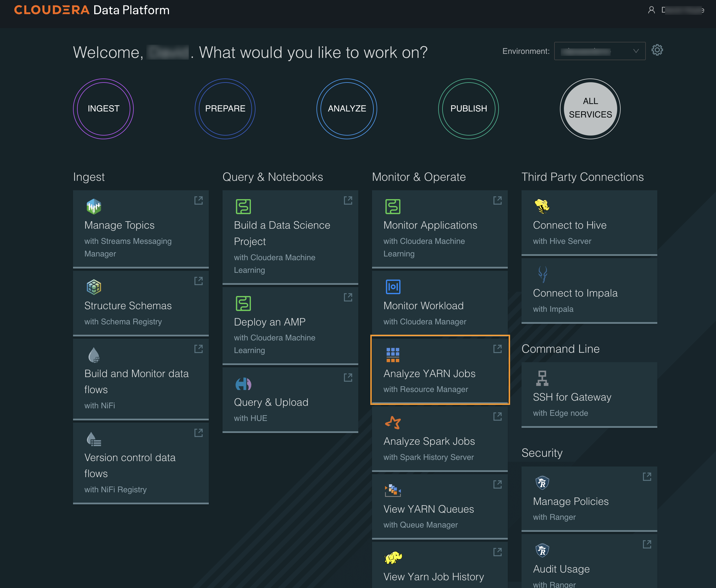Screen dimensions: 716x588
Task: Open Manage Policies external link icon
Action: [x=647, y=477]
